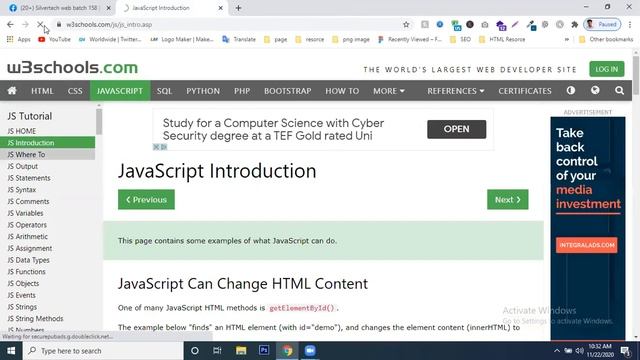Viewport: 640px width, 360px height.
Task: Expand the MORE dropdown menu
Action: 389,91
